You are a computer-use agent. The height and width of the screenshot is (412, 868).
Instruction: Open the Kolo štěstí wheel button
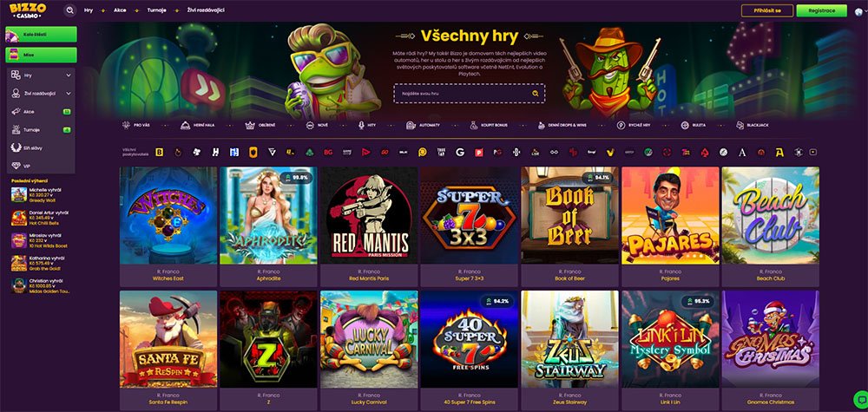pyautogui.click(x=41, y=35)
